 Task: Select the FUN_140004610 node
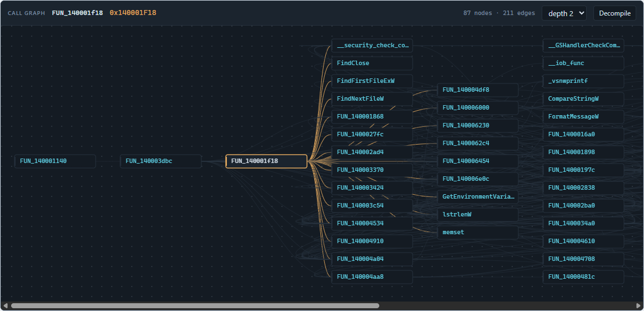coord(583,241)
